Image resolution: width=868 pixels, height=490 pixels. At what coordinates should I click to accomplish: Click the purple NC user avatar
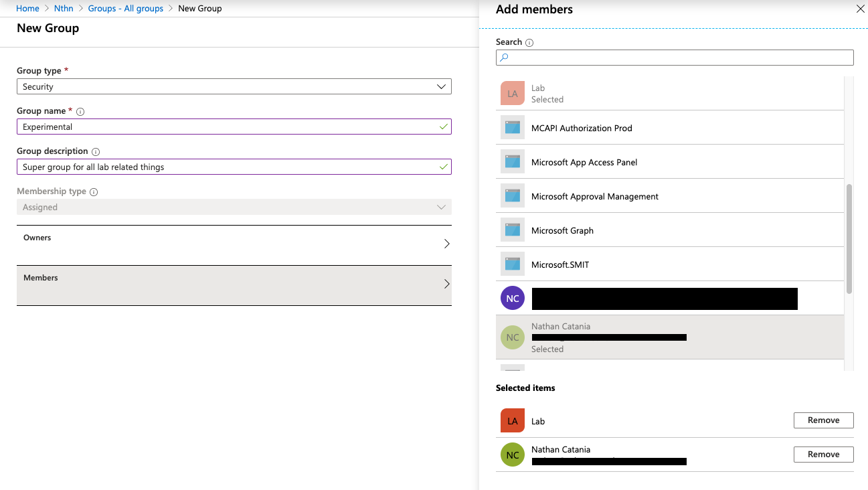[513, 298]
